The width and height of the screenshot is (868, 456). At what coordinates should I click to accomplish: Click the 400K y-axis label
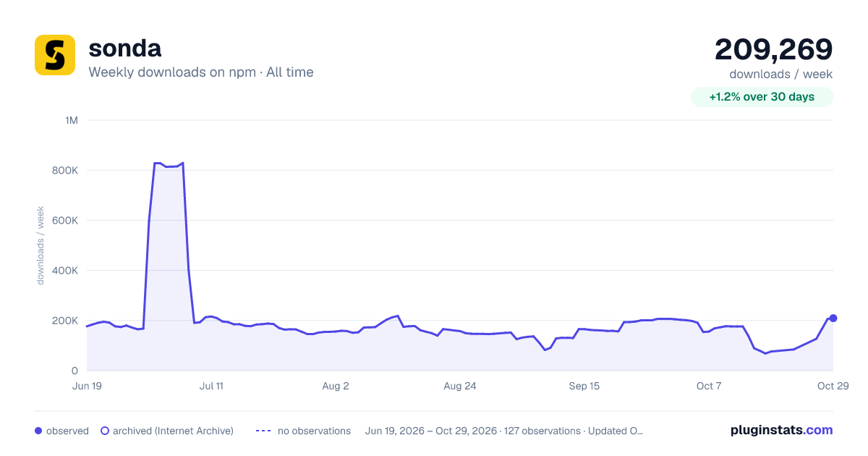65,271
